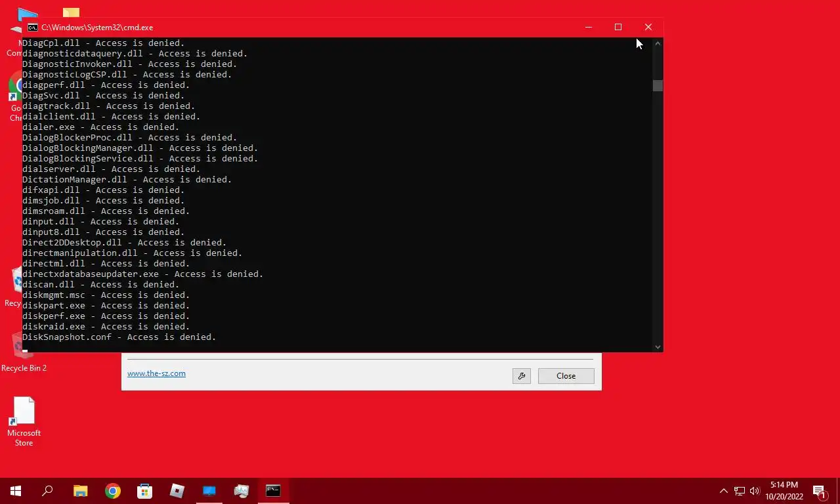
Task: Minimize the cmd.exe window
Action: click(589, 27)
